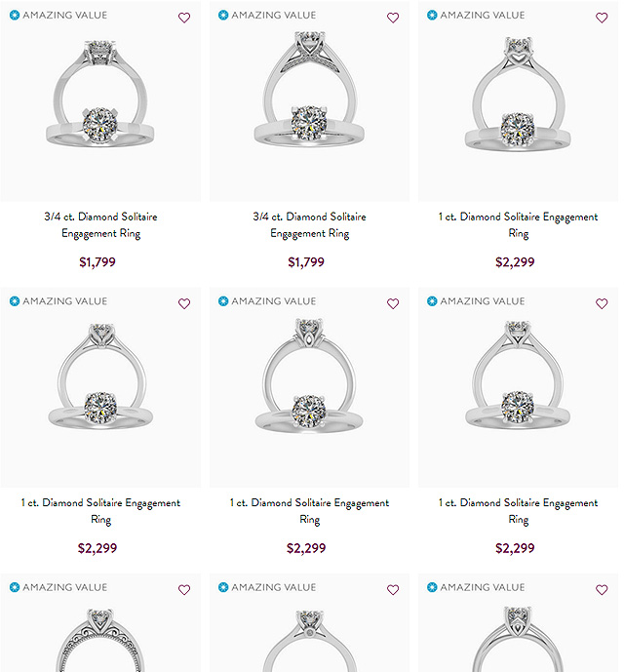Toggle wishlist heart on middle-row center ring
The width and height of the screenshot is (624, 672).
tap(393, 303)
